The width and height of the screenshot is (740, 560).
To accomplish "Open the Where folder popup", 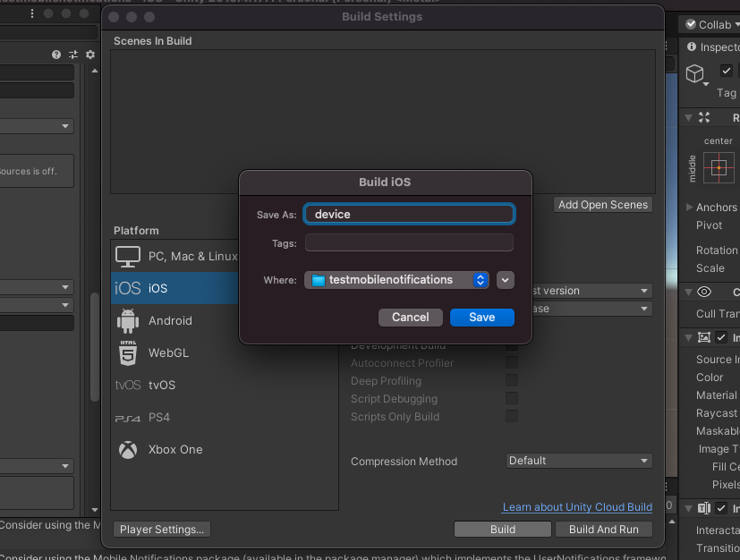I will (396, 280).
